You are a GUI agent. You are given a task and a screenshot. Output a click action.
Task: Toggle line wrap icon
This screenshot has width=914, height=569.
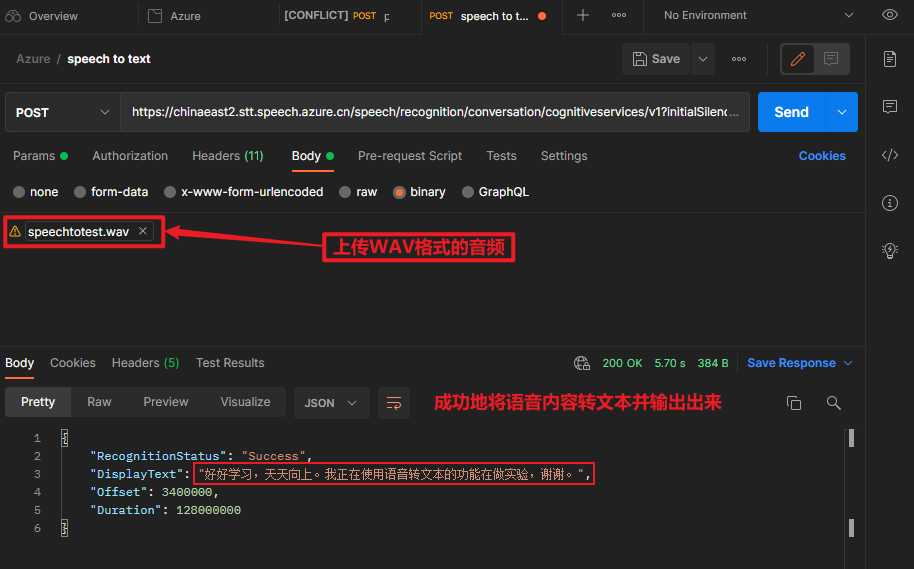pyautogui.click(x=393, y=403)
